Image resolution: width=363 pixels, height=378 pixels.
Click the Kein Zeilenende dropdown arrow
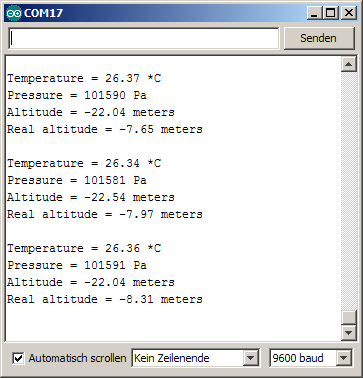click(x=251, y=358)
